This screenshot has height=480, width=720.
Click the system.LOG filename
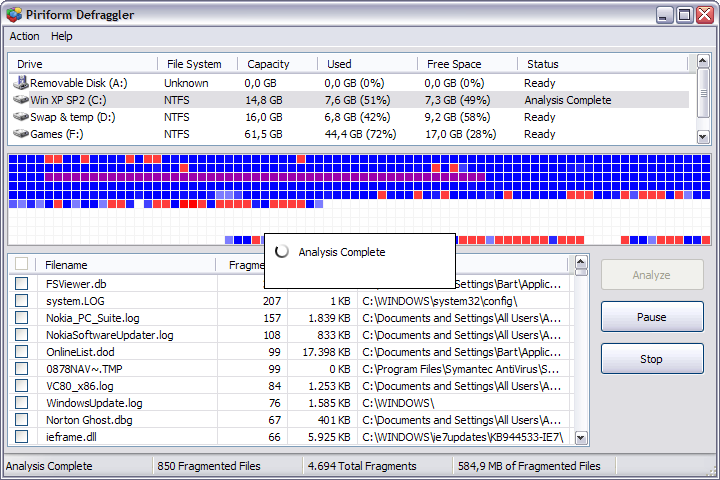click(x=75, y=301)
